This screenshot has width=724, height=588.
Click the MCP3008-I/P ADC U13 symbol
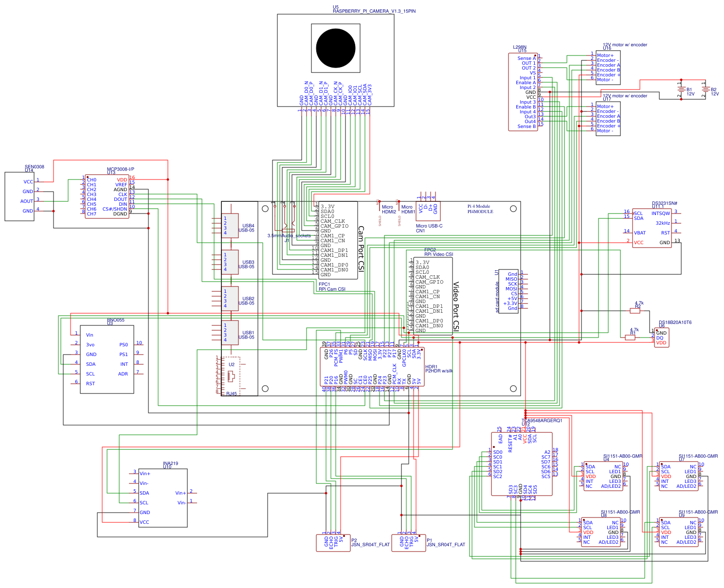pyautogui.click(x=107, y=197)
